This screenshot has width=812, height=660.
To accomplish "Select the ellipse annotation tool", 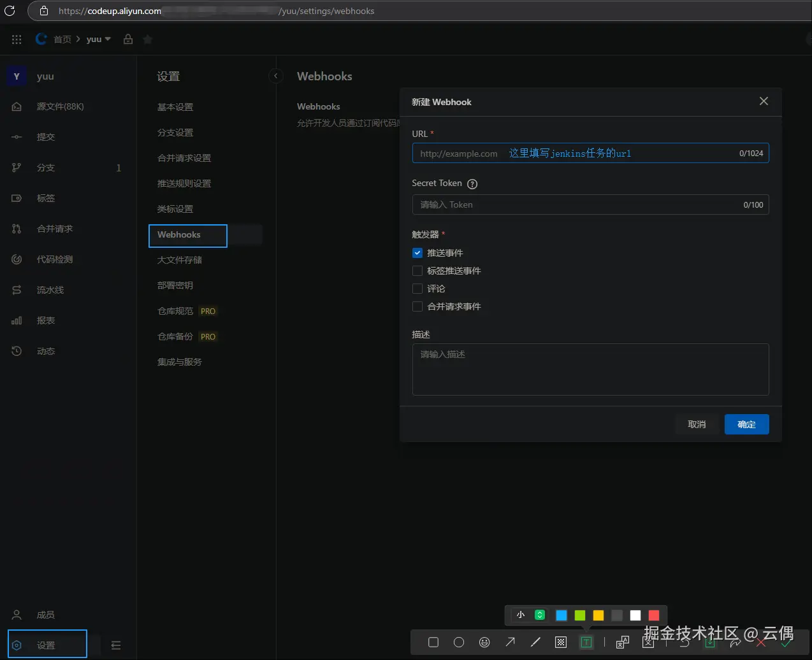I will [x=459, y=642].
